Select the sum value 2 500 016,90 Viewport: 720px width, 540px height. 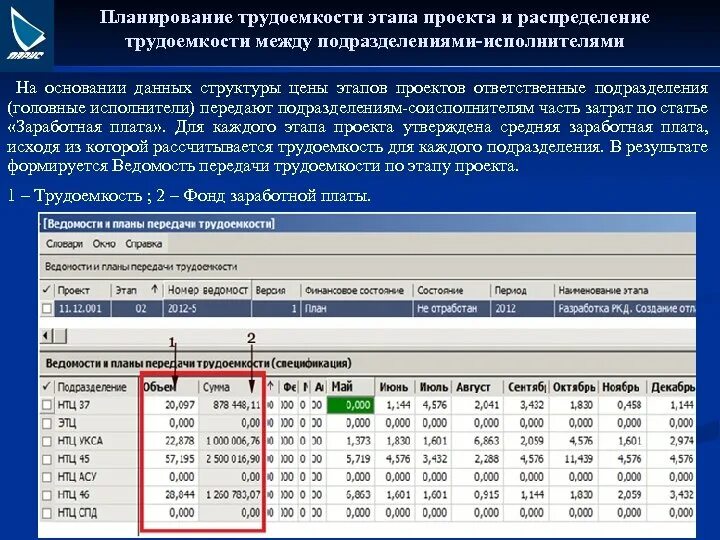233,459
